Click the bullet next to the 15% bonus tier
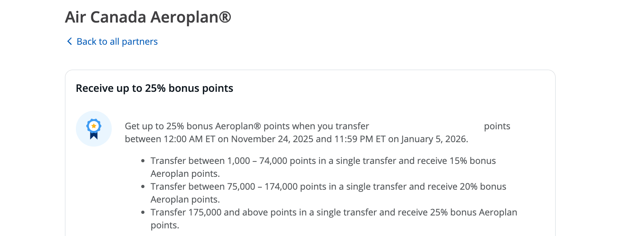Image resolution: width=644 pixels, height=236 pixels. point(143,161)
